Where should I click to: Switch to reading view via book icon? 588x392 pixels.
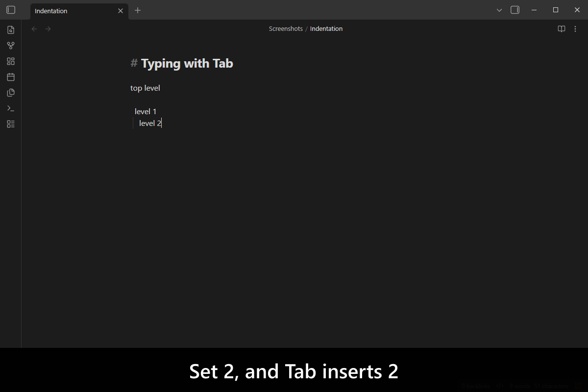[562, 29]
